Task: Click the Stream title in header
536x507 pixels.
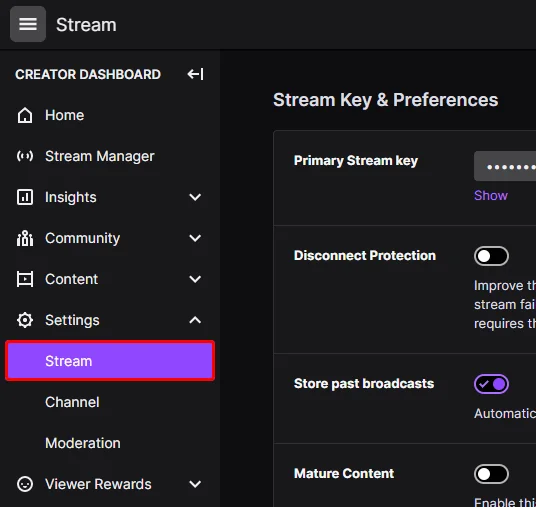Action: coord(86,25)
